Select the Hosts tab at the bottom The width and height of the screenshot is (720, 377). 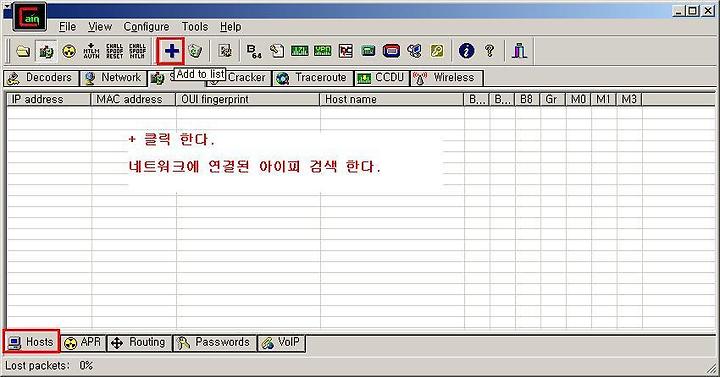pyautogui.click(x=31, y=342)
